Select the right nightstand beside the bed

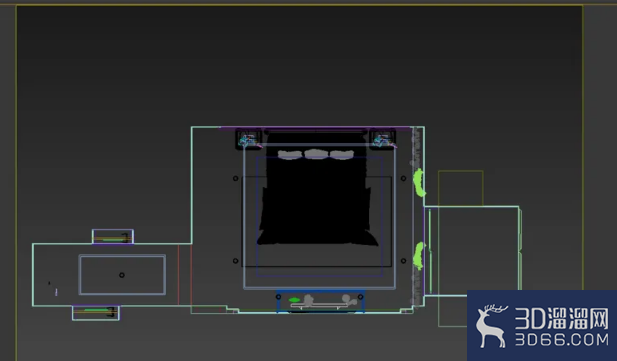point(383,140)
